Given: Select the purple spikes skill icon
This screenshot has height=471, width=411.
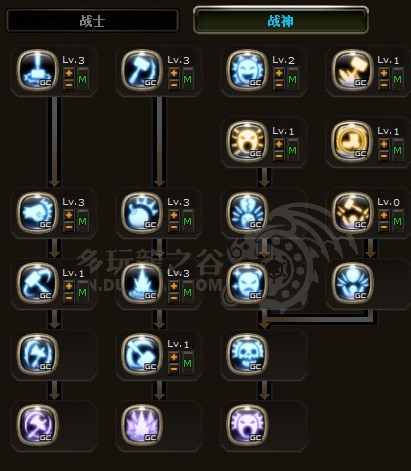Looking at the screenshot, I should point(142,425).
